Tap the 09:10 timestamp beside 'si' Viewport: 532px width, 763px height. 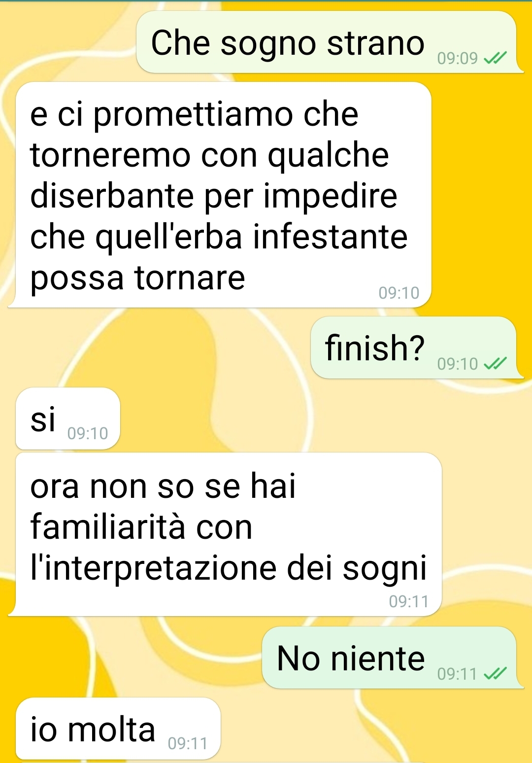click(x=88, y=434)
